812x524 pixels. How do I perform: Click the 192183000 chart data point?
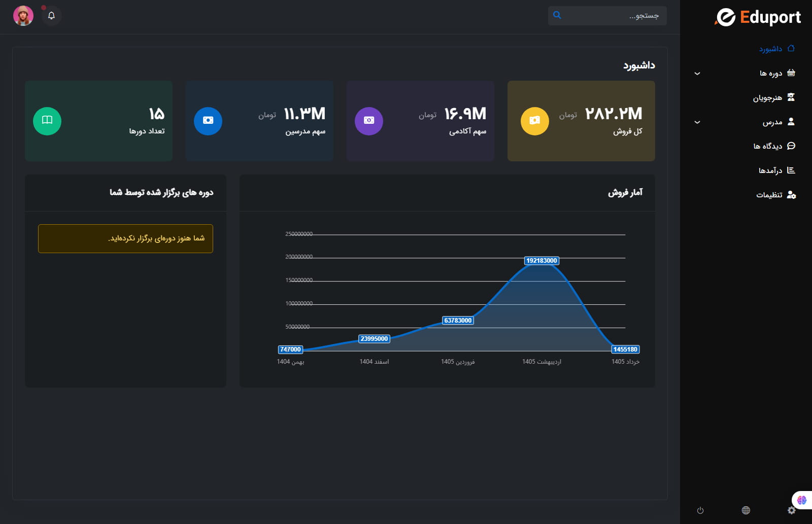point(542,261)
